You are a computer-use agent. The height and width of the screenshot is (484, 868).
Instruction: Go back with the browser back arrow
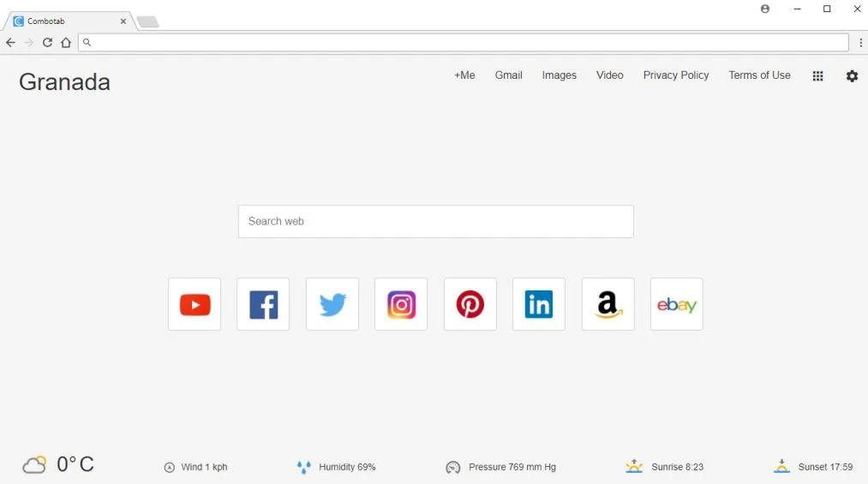(10, 43)
